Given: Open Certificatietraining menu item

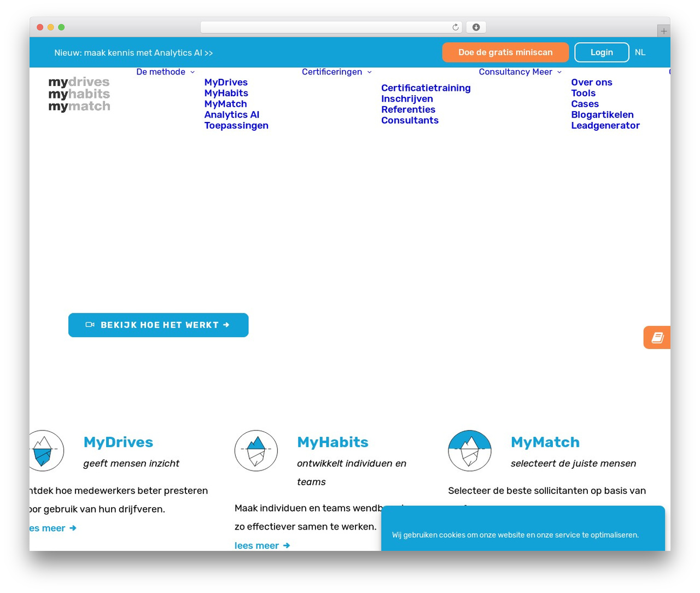Looking at the screenshot, I should [426, 88].
